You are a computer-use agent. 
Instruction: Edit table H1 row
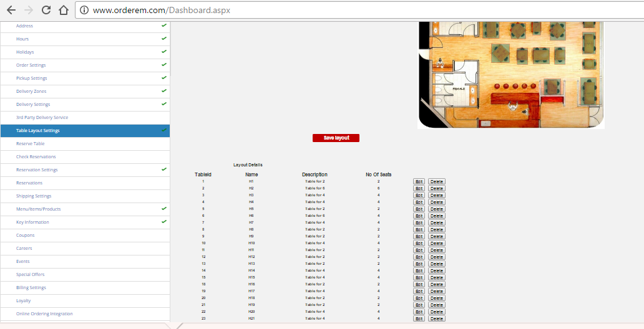coord(419,181)
